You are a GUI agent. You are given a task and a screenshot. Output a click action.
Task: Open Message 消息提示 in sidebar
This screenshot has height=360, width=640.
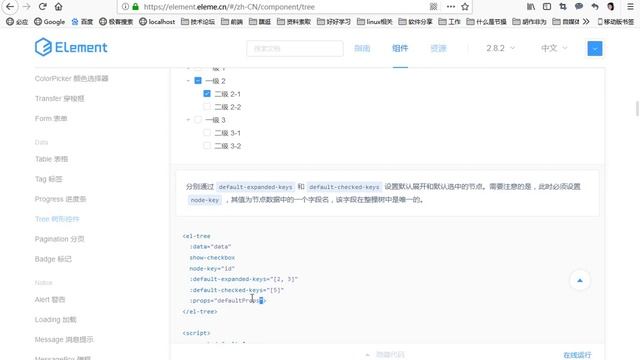64,339
